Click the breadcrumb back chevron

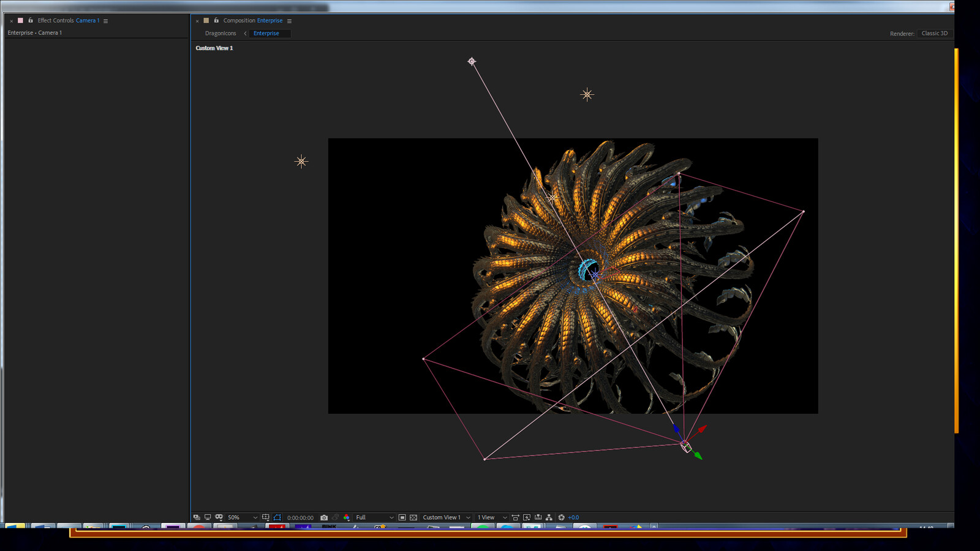point(245,34)
